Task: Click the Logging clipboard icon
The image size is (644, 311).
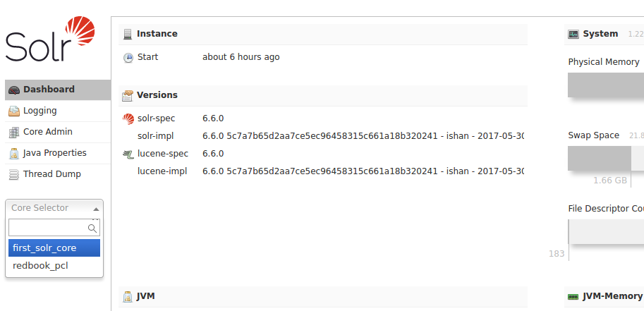Action: [14, 111]
